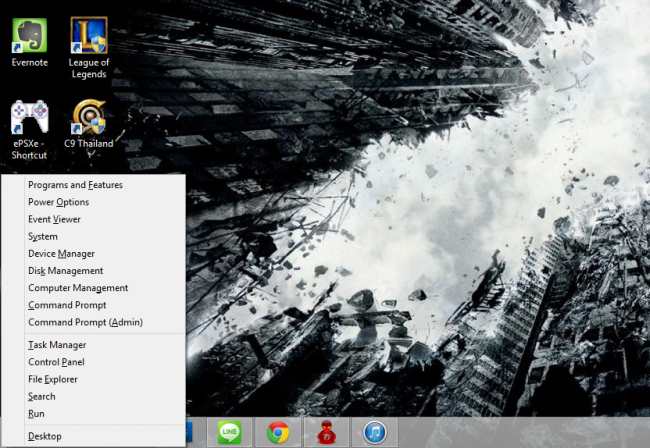
Task: Open Google Chrome from the taskbar
Action: [x=278, y=432]
